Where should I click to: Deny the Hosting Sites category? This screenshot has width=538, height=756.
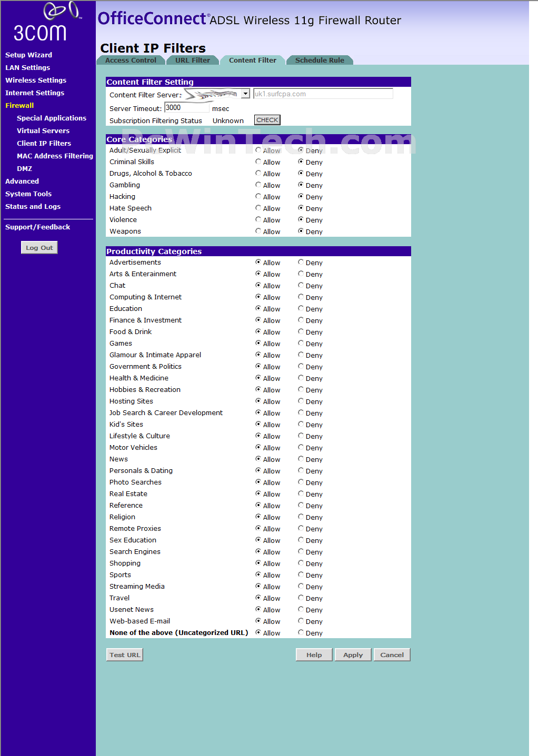click(x=301, y=401)
